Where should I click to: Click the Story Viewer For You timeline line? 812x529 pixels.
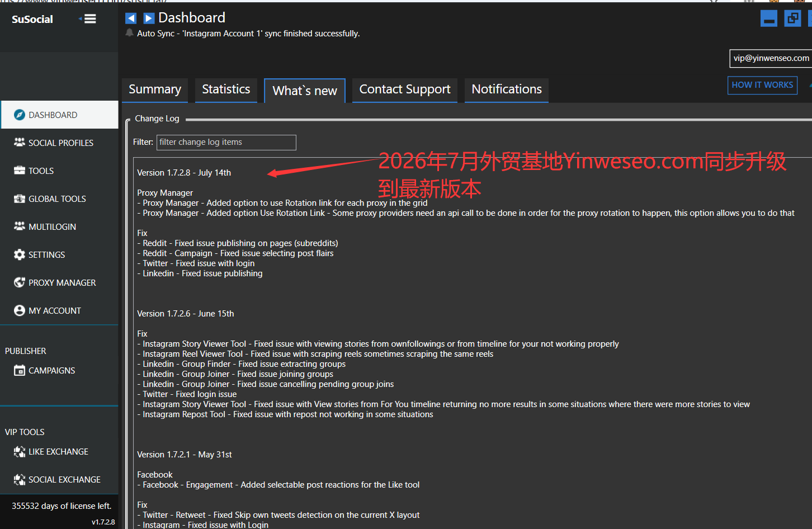point(443,404)
